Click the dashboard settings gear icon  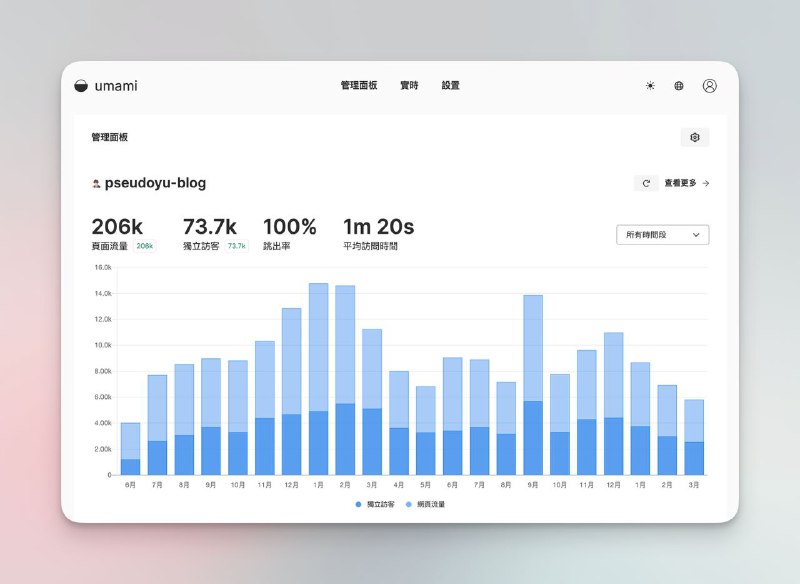695,137
